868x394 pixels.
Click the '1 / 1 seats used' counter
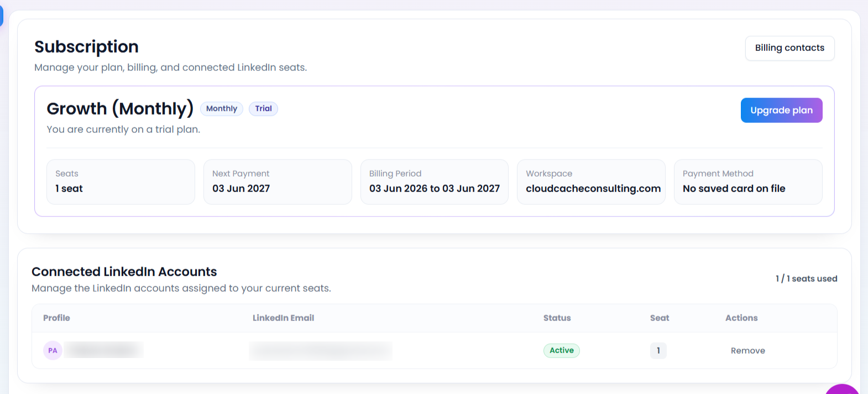tap(806, 279)
